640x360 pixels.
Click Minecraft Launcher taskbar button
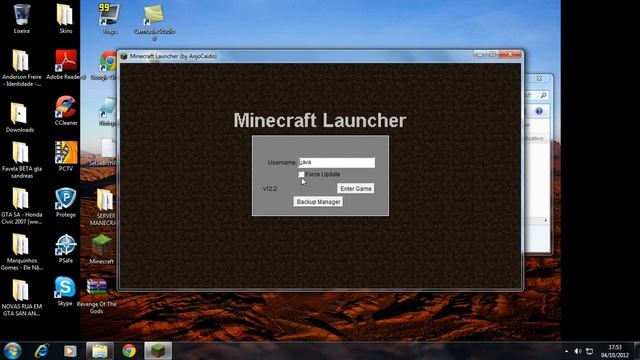click(x=158, y=351)
